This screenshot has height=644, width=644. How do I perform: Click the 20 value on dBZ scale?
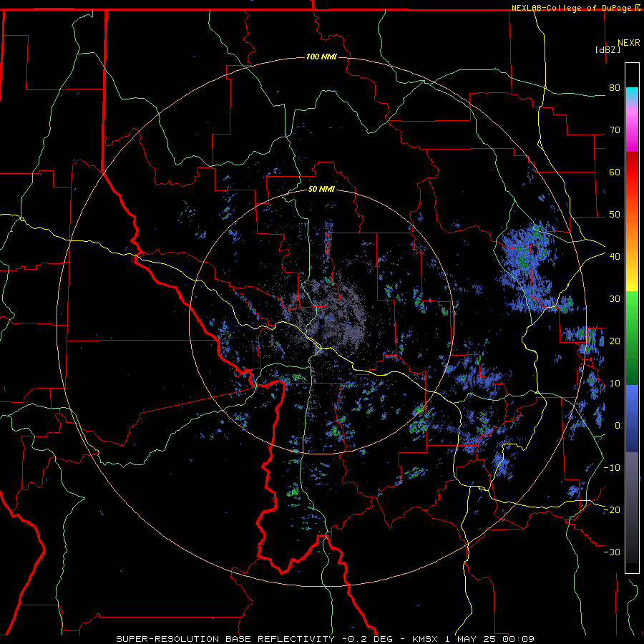click(x=615, y=341)
